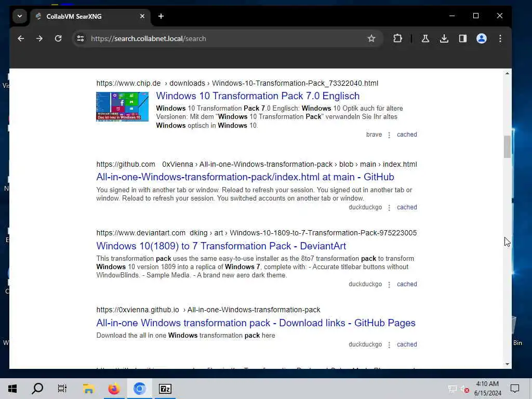The width and height of the screenshot is (532, 399).
Task: Open Chrome three-dot menu
Action: click(500, 38)
